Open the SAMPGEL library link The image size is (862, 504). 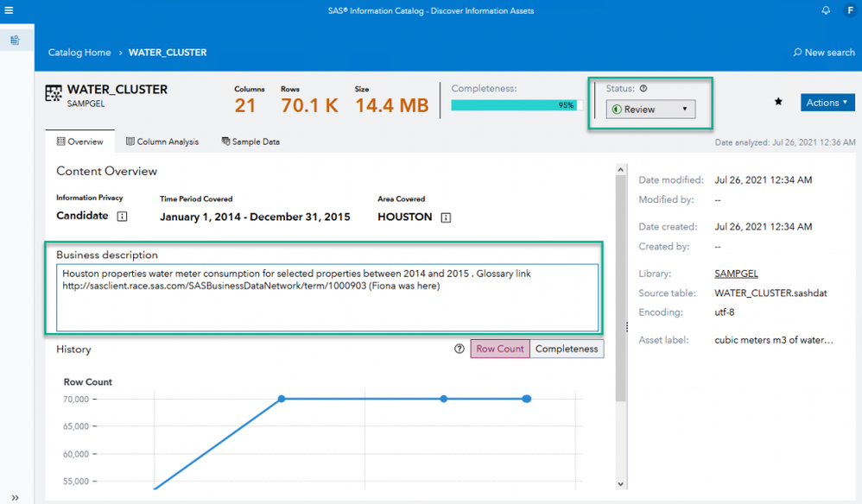click(736, 274)
